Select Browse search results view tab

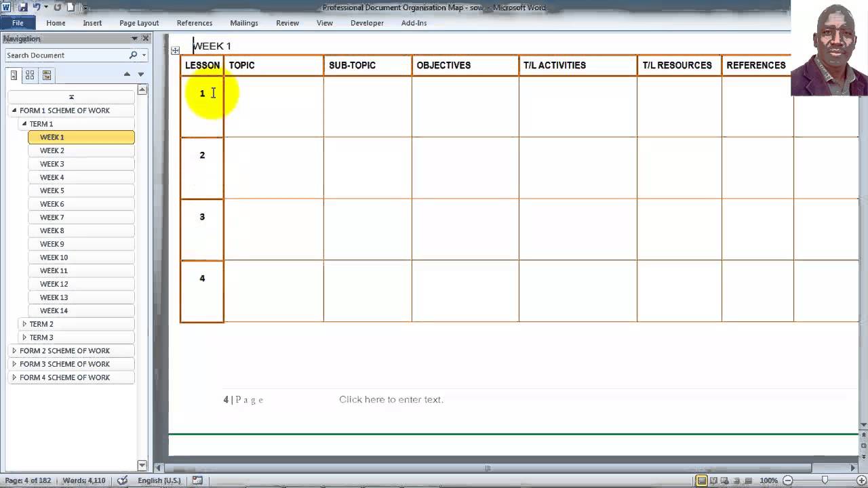tap(47, 75)
